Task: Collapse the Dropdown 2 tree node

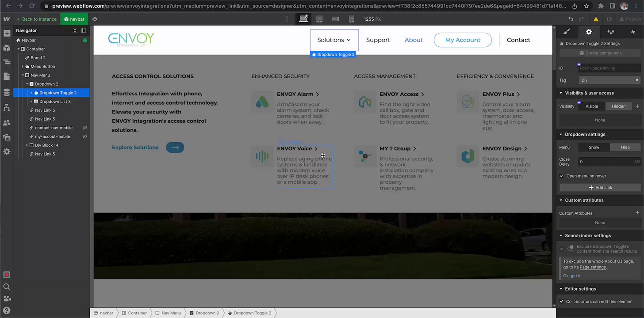Action: click(x=27, y=84)
